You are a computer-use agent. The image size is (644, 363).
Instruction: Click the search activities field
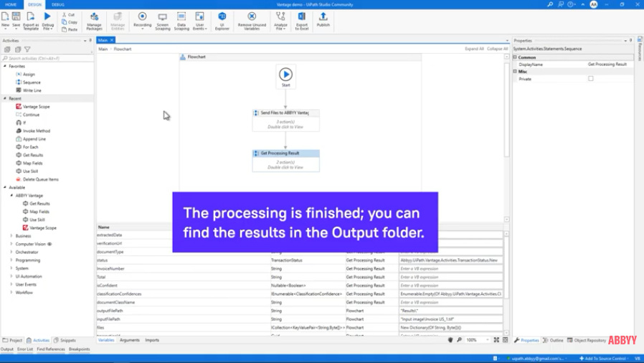click(x=47, y=58)
